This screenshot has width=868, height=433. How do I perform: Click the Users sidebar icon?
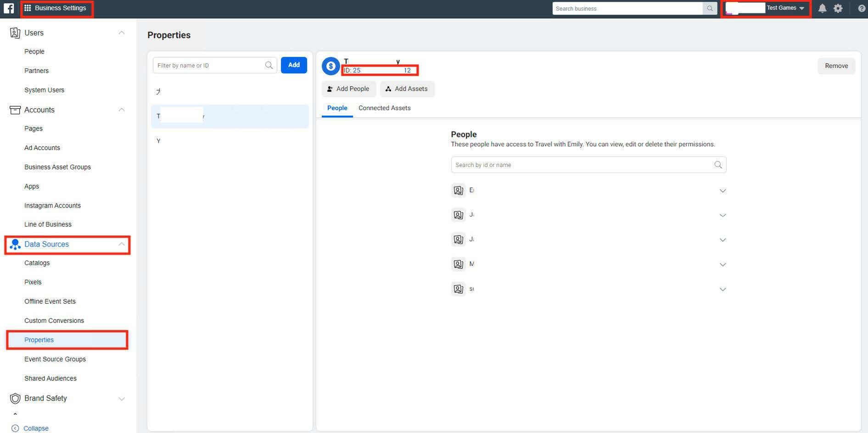pyautogui.click(x=15, y=33)
